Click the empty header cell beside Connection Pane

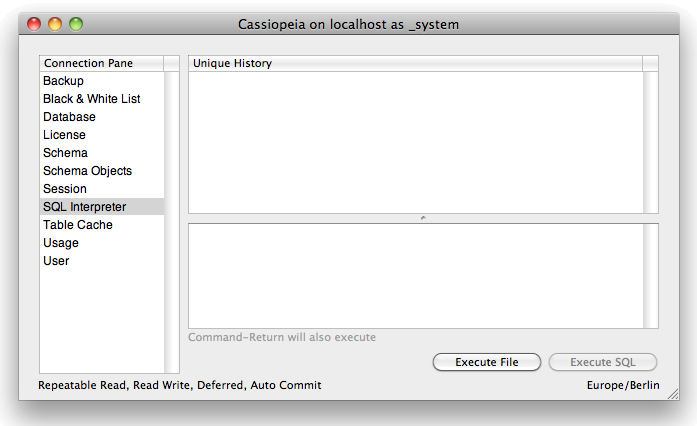tap(172, 63)
